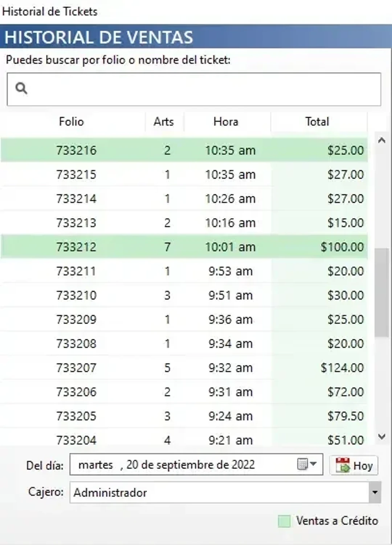This screenshot has width=392, height=545.
Task: Click the Arts column header
Action: click(164, 122)
